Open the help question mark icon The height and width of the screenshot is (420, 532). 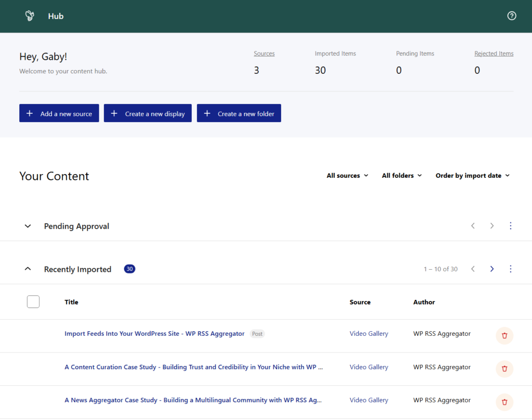click(x=512, y=16)
